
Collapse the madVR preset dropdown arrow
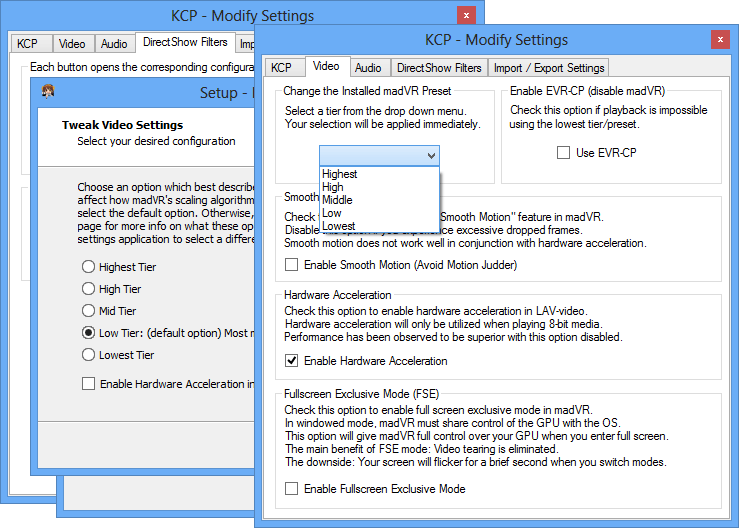tap(430, 155)
